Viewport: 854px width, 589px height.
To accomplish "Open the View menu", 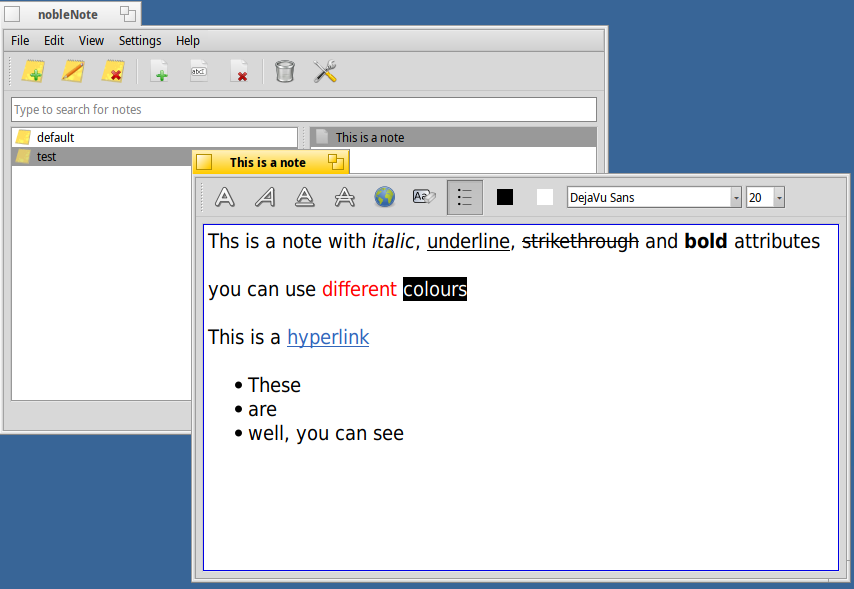I will click(91, 41).
